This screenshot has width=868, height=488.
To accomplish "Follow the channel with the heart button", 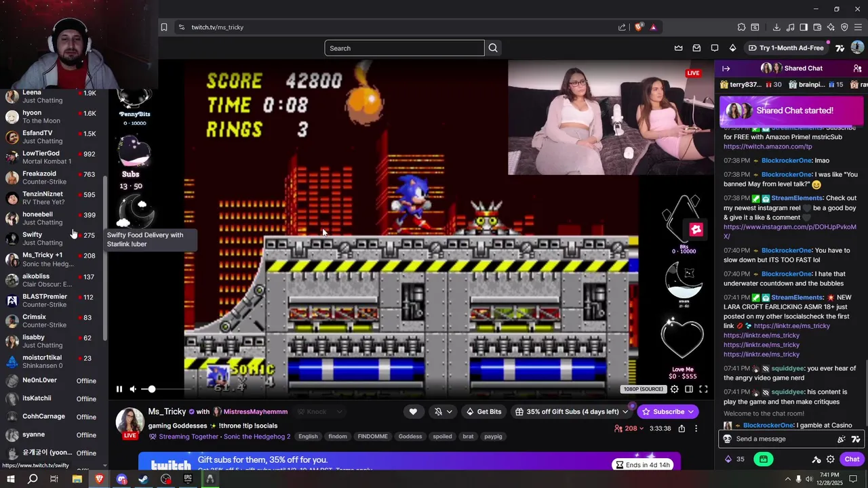I will click(x=413, y=411).
